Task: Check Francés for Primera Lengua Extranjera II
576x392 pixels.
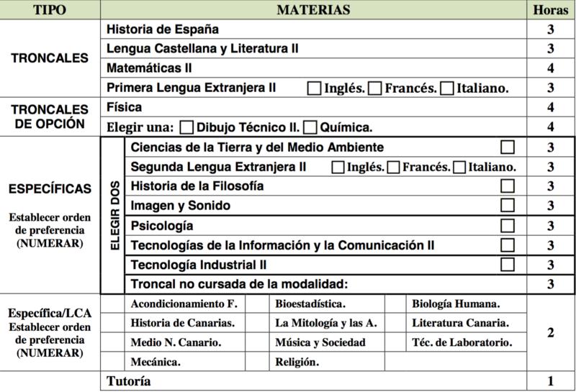Action: 374,88
